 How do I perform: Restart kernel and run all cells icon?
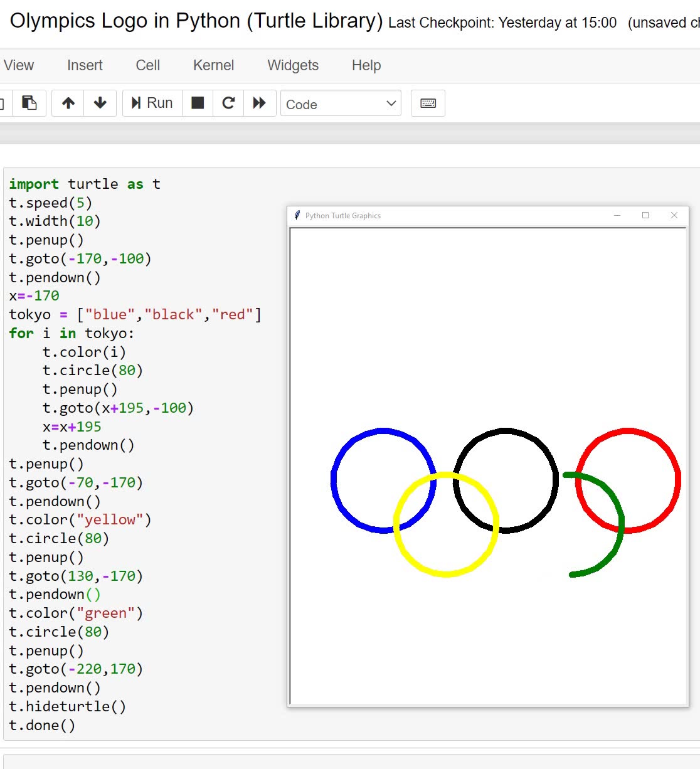click(260, 103)
